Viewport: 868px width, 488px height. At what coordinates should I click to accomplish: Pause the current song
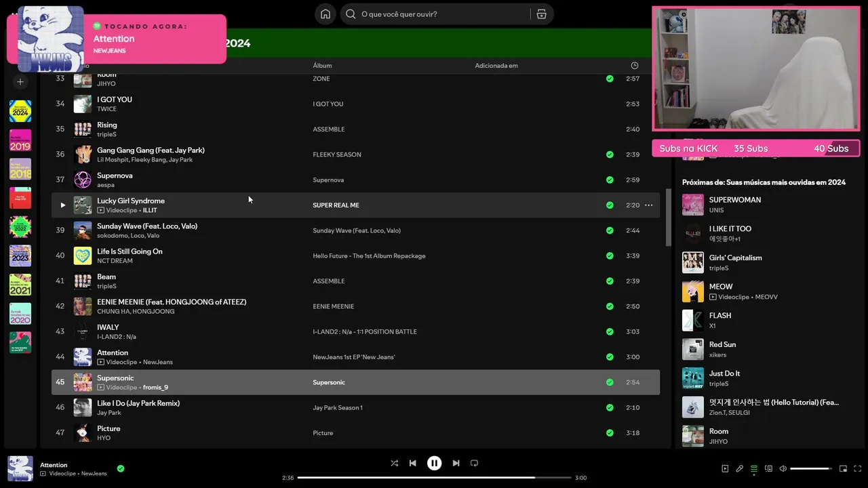pos(434,463)
